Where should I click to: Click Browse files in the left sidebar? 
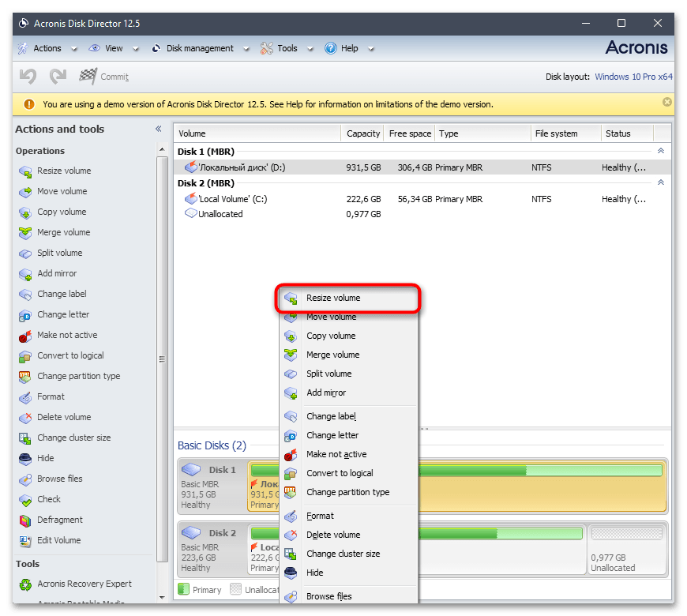[59, 479]
